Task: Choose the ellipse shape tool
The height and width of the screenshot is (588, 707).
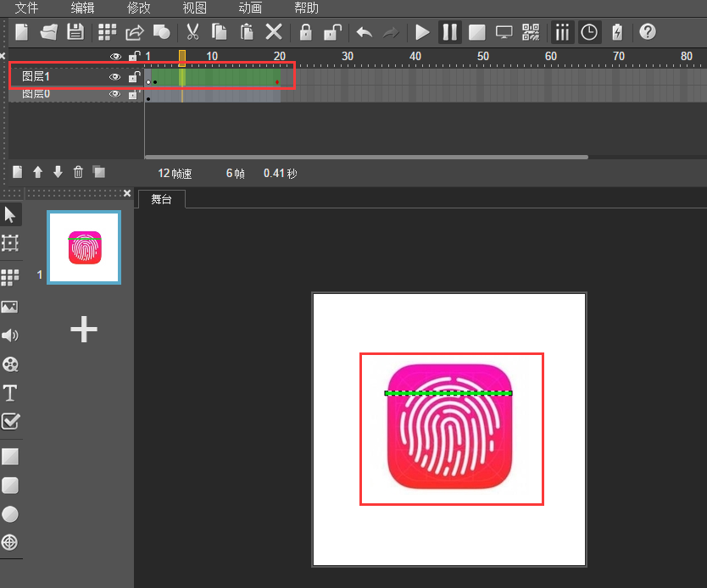Action: coord(10,514)
